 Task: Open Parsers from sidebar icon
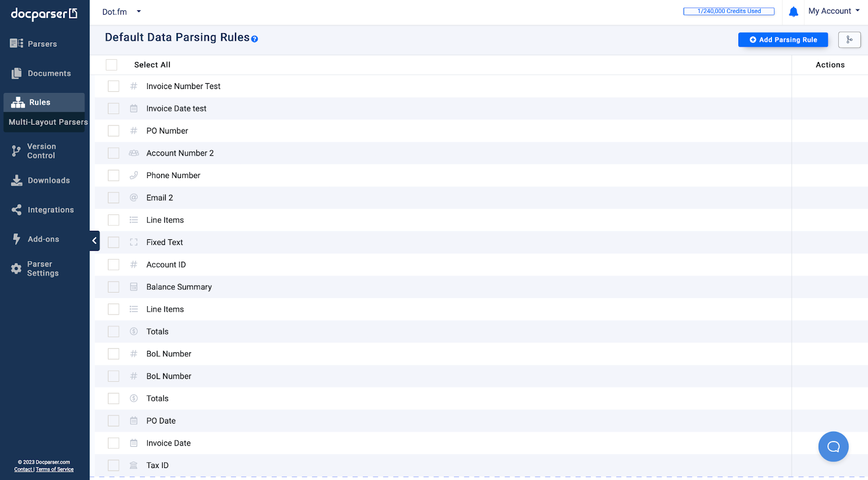pyautogui.click(x=16, y=43)
